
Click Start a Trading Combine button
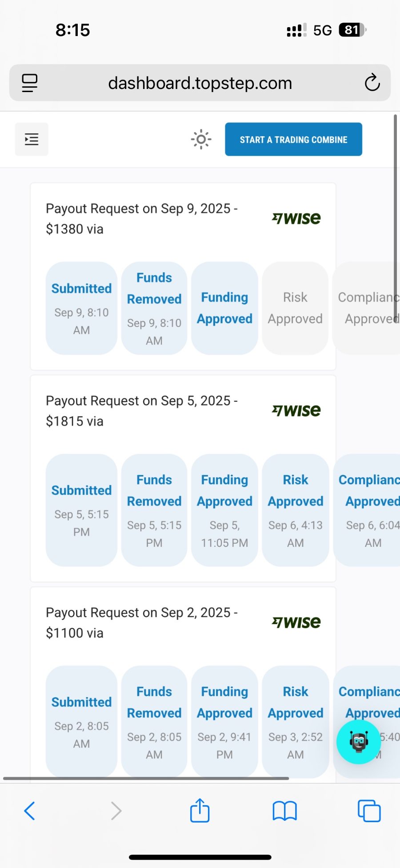point(293,139)
